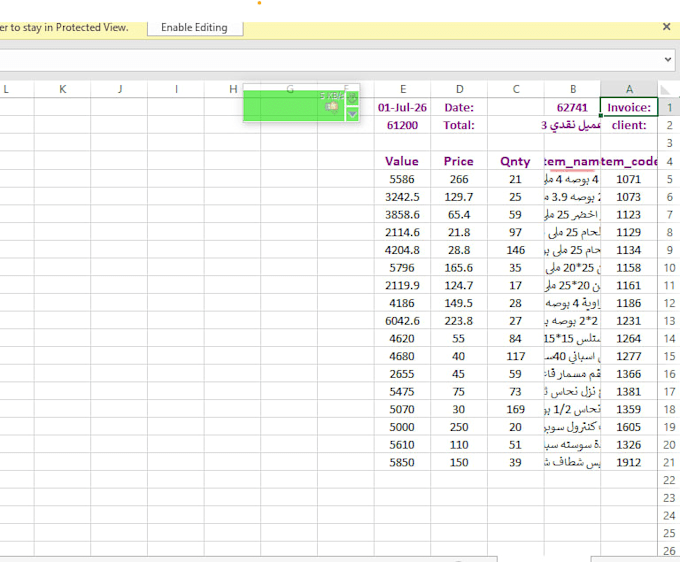Click the 'Qnty' column heading cell

point(516,161)
